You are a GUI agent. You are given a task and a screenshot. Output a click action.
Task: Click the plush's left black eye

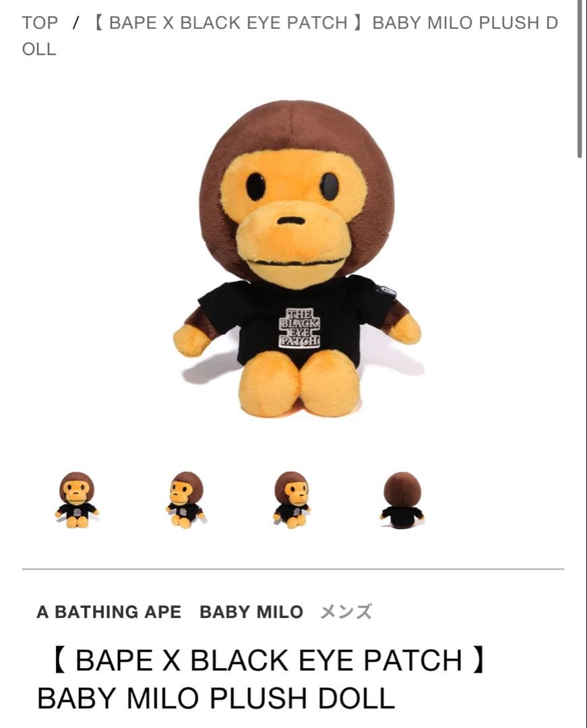point(255,187)
